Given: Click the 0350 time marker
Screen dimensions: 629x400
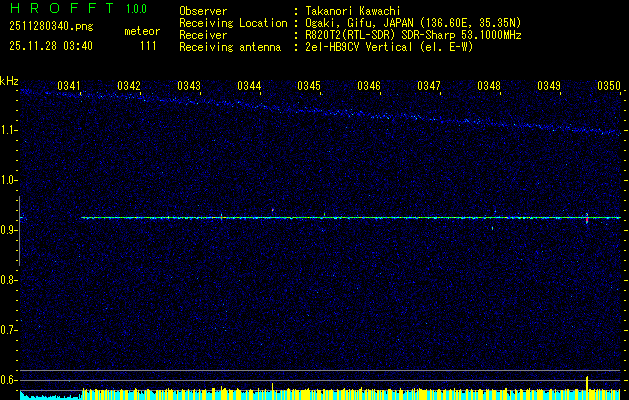Looking at the screenshot, I should click(x=609, y=87).
